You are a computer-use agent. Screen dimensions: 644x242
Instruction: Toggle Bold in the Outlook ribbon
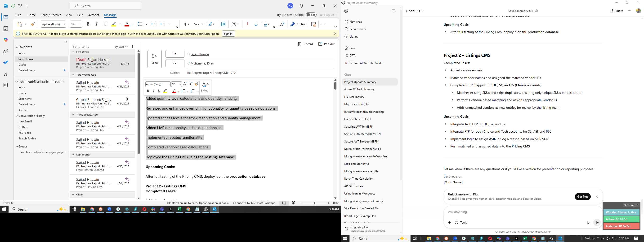pyautogui.click(x=88, y=24)
